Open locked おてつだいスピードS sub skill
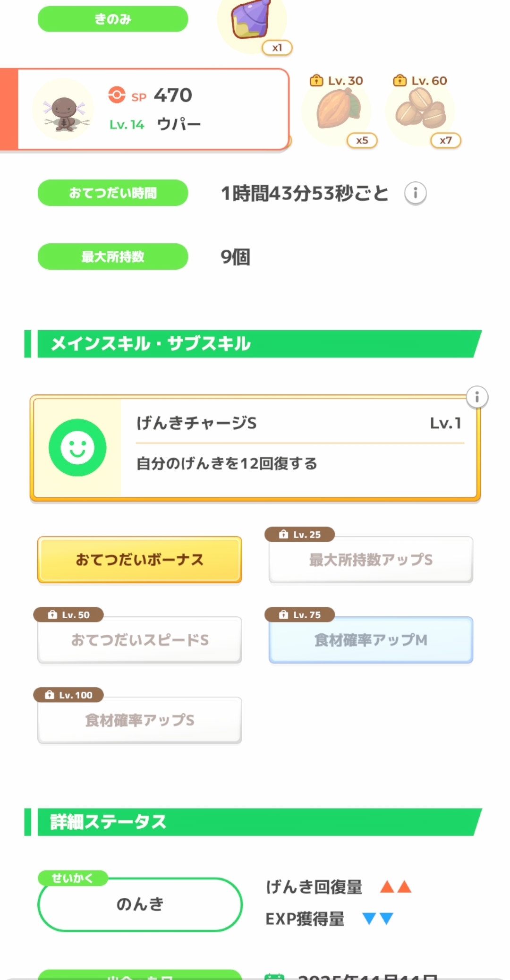The image size is (510, 980). [140, 640]
